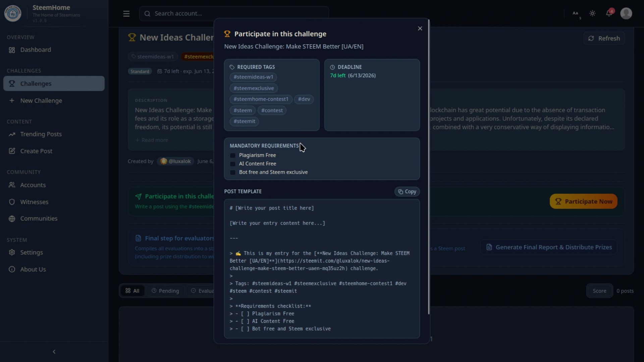Open the user avatar menu

coord(626,13)
